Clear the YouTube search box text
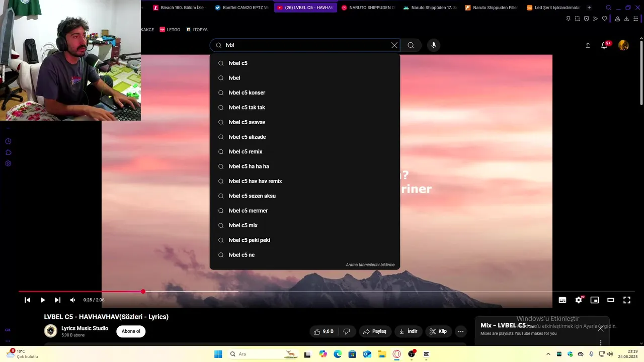The image size is (644, 362). coord(394,45)
